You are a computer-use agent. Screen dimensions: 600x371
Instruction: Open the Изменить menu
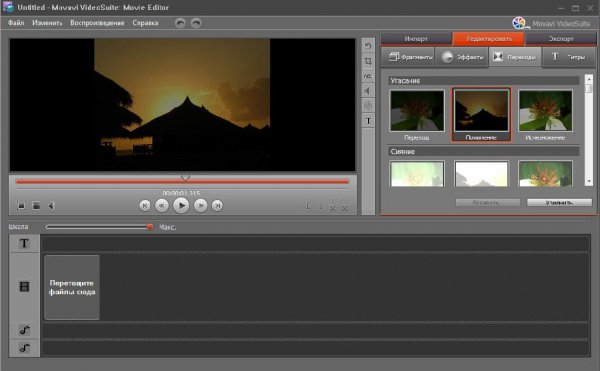click(47, 23)
